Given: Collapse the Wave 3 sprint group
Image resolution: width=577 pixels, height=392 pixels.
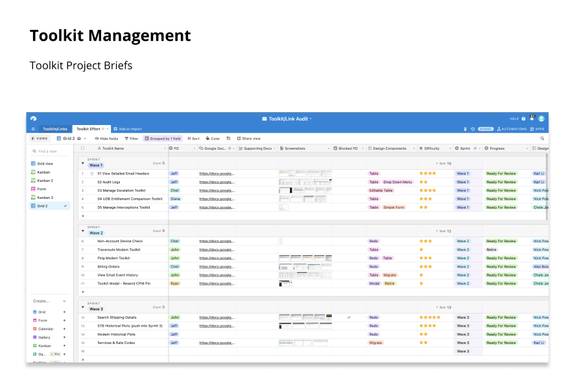Looking at the screenshot, I should pos(82,308).
